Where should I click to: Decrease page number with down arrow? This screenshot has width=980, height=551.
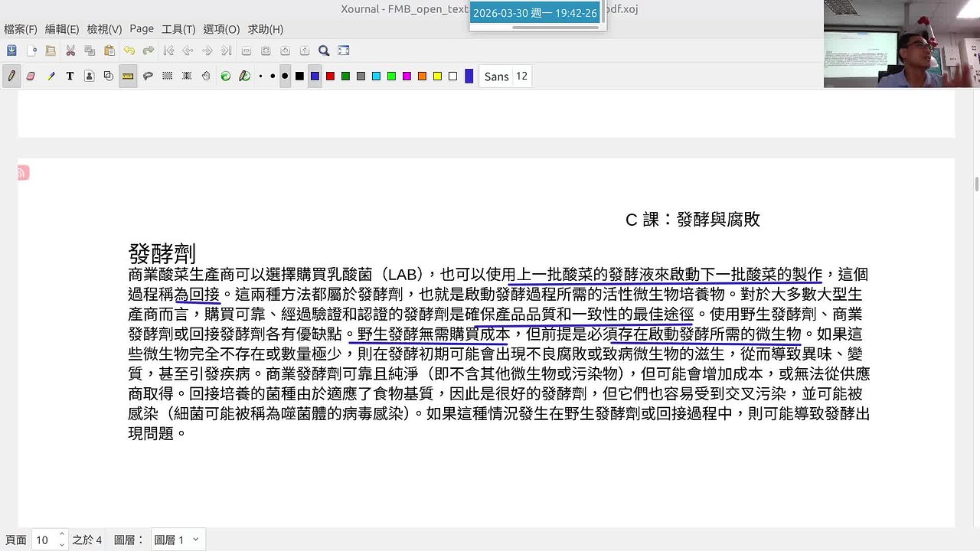point(62,544)
